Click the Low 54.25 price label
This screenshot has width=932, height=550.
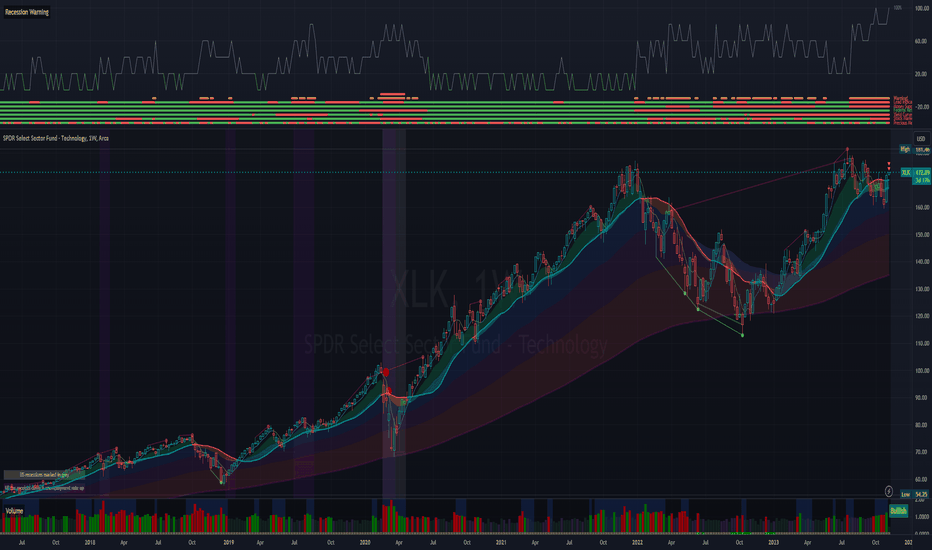pyautogui.click(x=915, y=494)
